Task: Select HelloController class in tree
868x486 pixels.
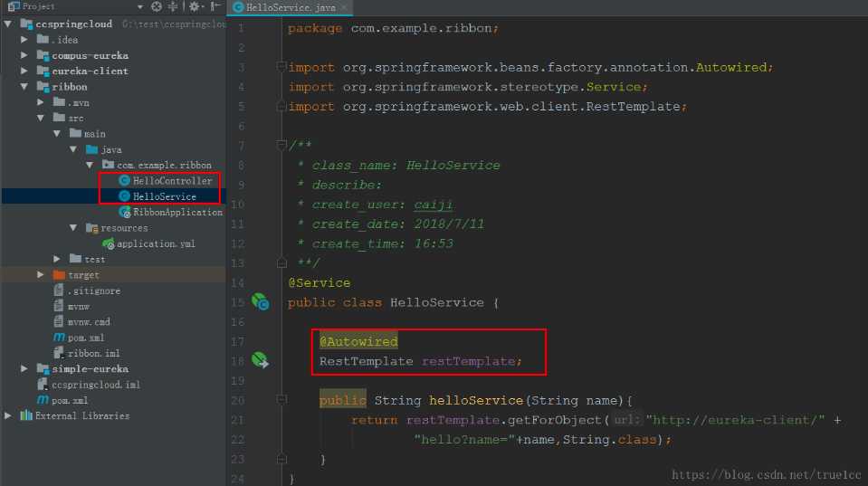Action: 172,180
